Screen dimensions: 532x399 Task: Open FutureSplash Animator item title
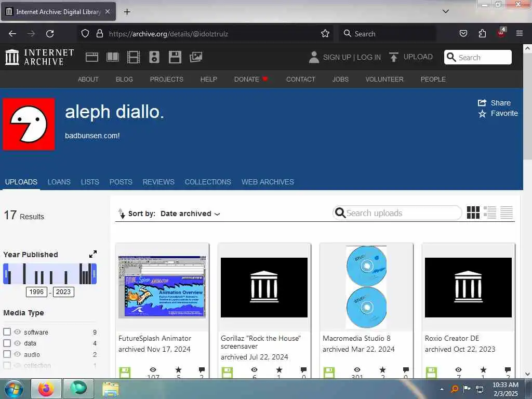point(155,338)
